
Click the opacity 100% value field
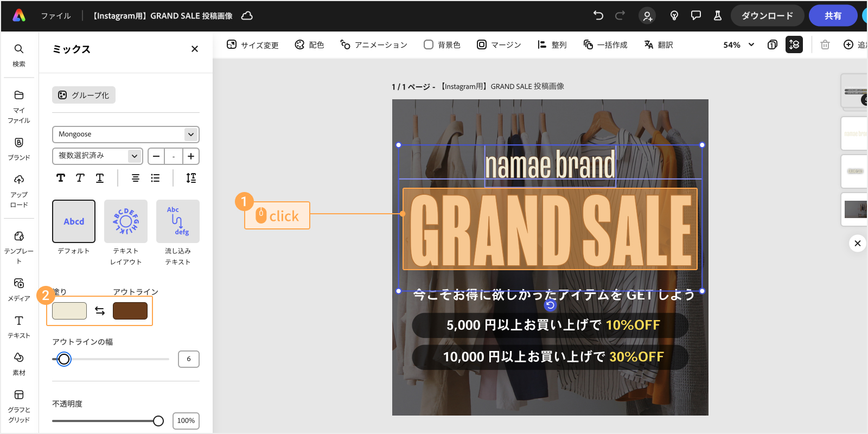pyautogui.click(x=186, y=421)
